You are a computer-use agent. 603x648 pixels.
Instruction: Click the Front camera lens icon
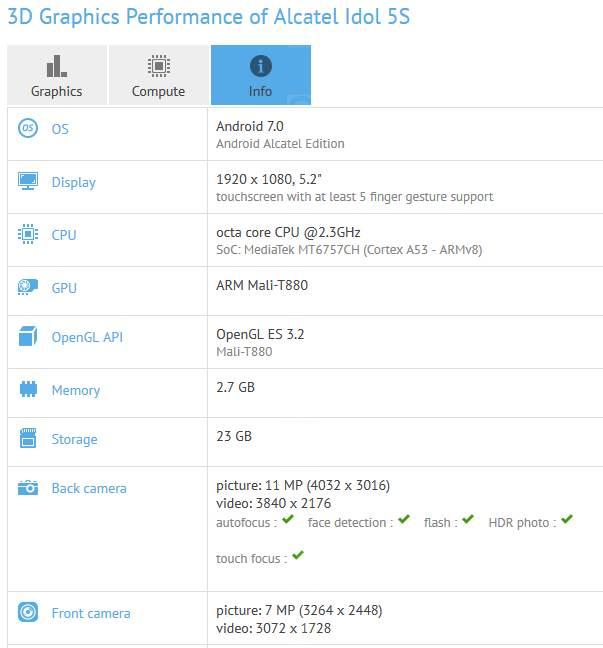click(x=28, y=612)
